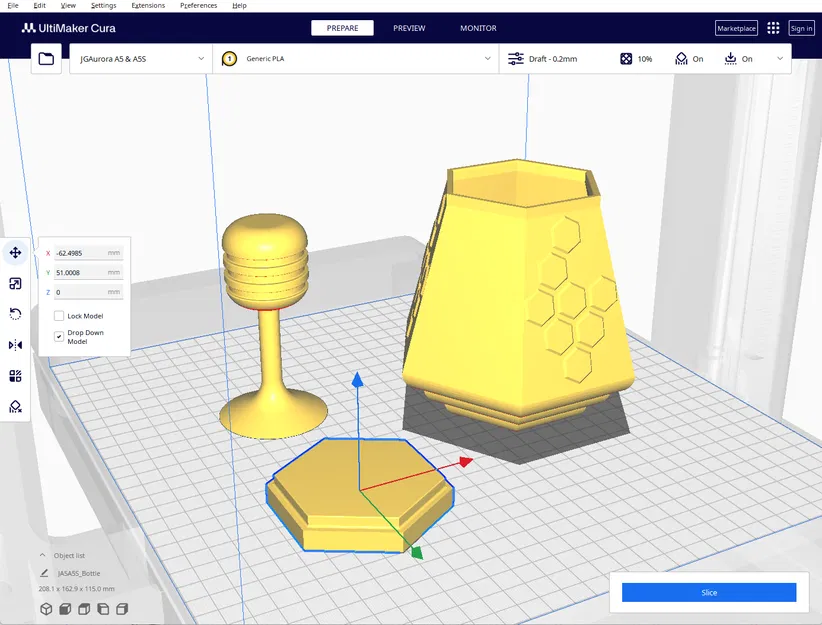Uncheck the Drop Down Model checkbox
The image size is (822, 625).
59,337
